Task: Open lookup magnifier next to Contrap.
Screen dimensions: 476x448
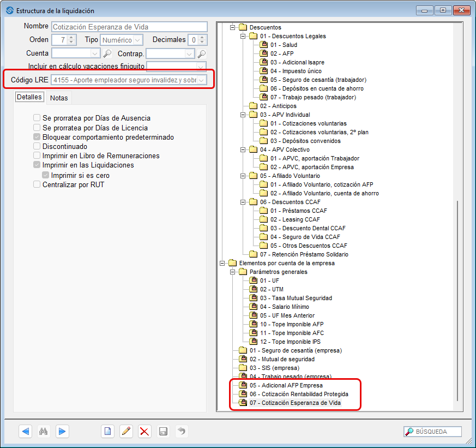Action: click(x=202, y=54)
